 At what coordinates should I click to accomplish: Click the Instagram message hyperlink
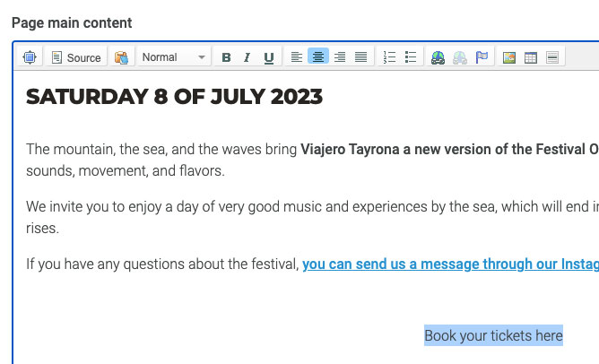point(450,264)
